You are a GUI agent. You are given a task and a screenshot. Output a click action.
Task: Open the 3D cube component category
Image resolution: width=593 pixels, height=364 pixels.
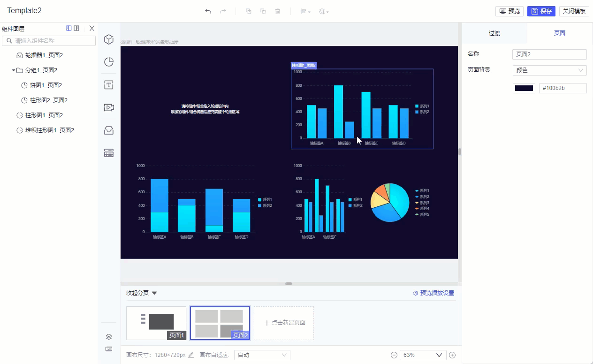(109, 39)
